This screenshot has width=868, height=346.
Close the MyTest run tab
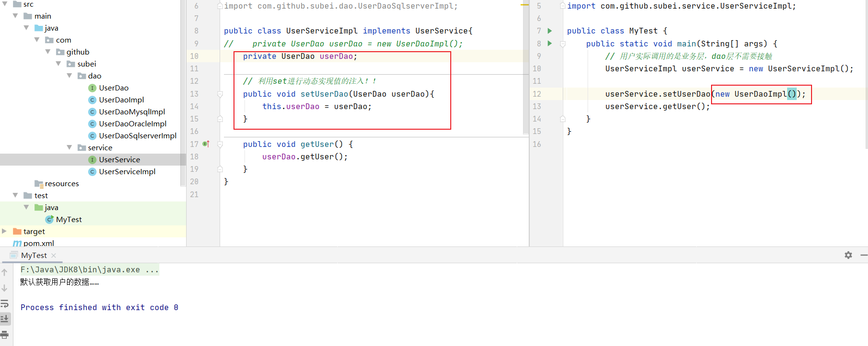54,256
